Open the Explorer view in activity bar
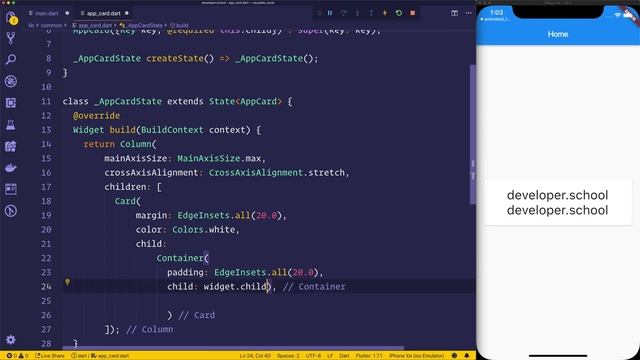 11,18
